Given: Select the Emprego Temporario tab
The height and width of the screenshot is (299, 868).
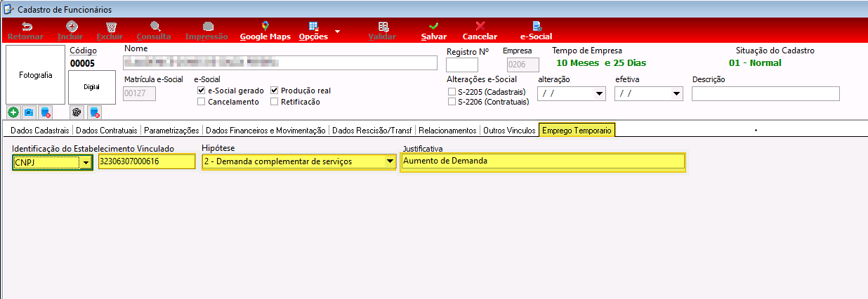Looking at the screenshot, I should 577,130.
